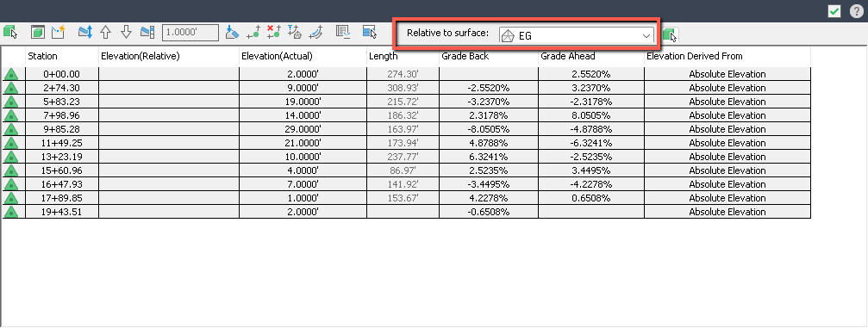
Task: Click Elevations from Surface icon
Action: (x=295, y=33)
